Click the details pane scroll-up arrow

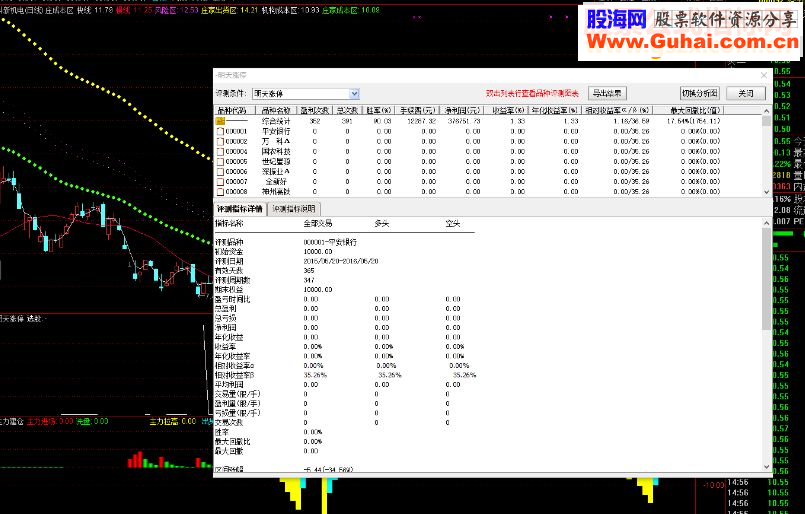click(766, 223)
